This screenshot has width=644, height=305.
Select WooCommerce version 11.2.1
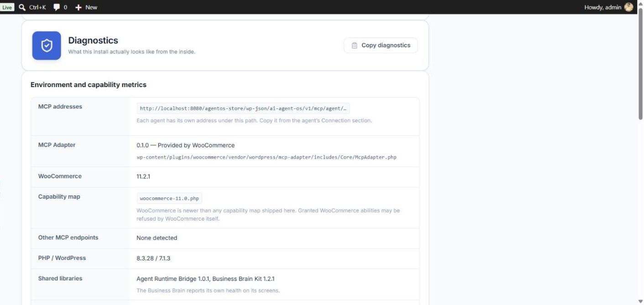(143, 176)
